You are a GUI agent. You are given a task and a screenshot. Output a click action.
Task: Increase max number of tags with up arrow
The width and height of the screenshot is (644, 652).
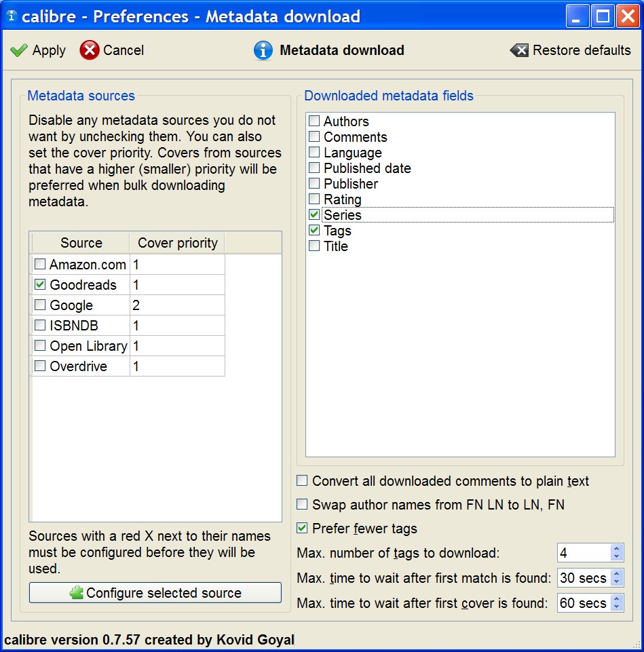617,548
